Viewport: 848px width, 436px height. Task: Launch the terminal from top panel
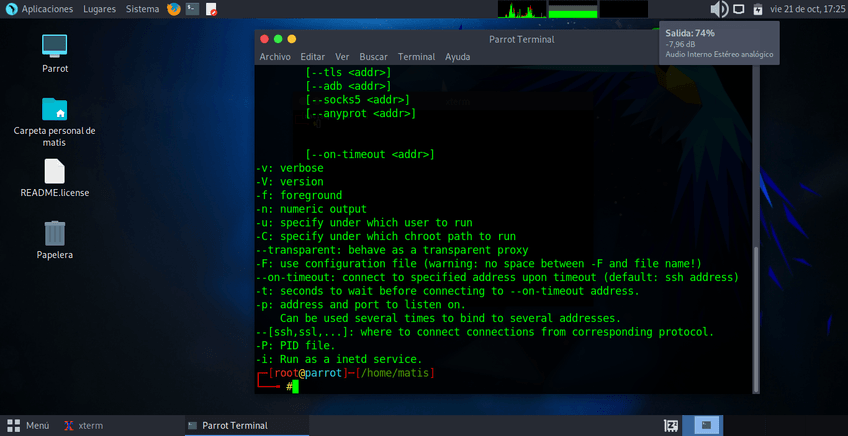tap(192, 9)
